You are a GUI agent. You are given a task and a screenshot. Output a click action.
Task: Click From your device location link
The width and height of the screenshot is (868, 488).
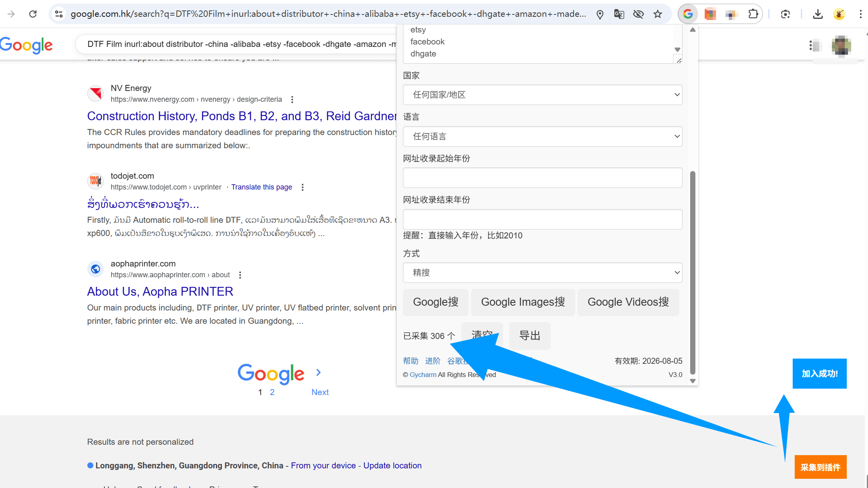tap(323, 466)
